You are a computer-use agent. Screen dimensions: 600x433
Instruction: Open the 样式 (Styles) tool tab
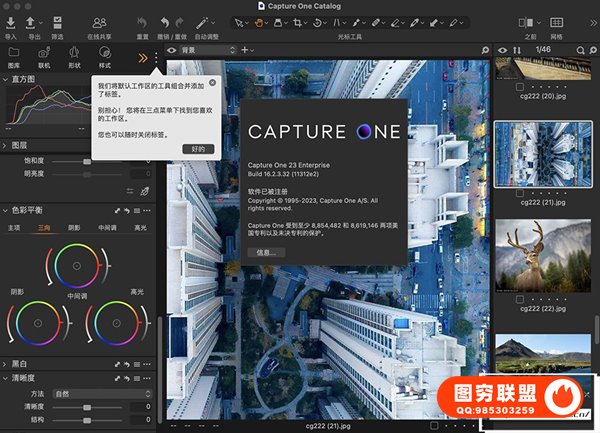pyautogui.click(x=105, y=54)
